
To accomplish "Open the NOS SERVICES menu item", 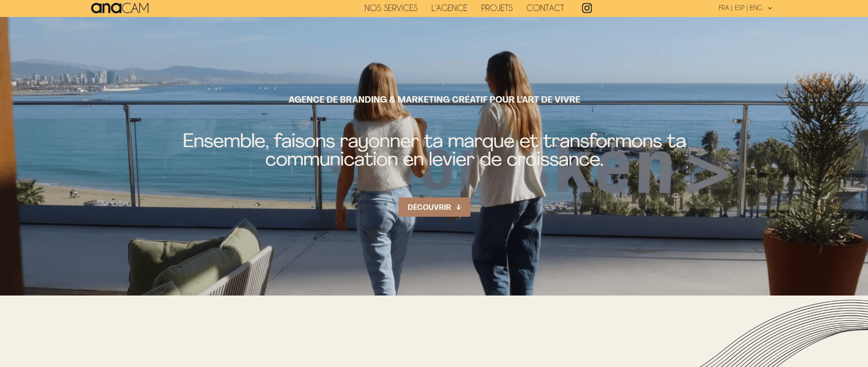I will click(391, 8).
